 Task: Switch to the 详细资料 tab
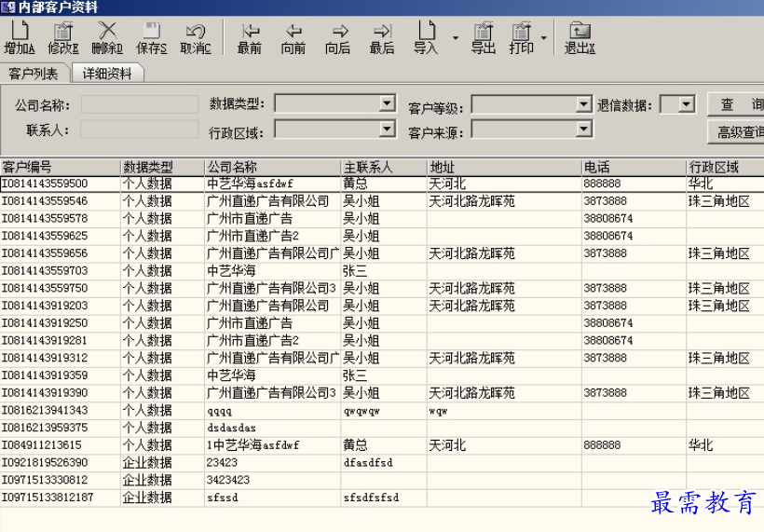(x=107, y=74)
